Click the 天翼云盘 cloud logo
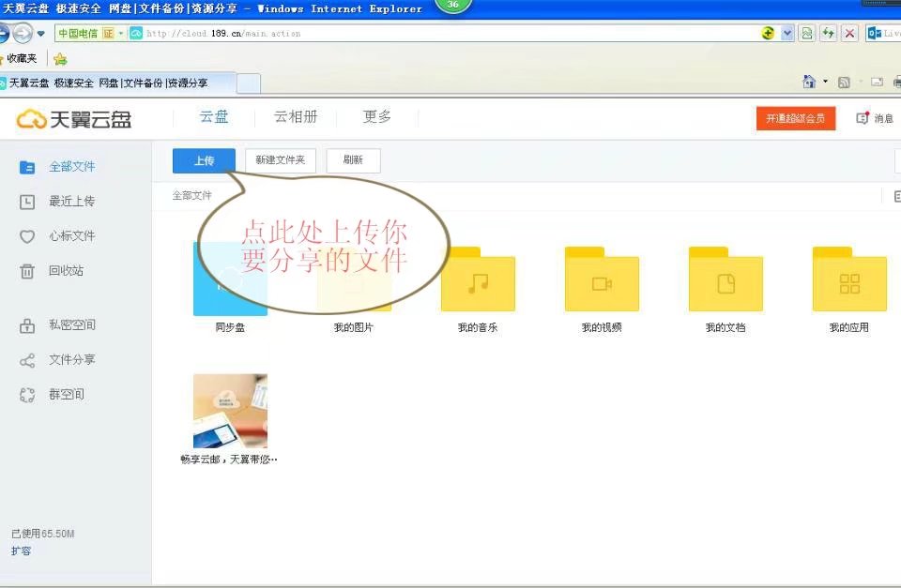The height and width of the screenshot is (588, 901). coord(74,119)
